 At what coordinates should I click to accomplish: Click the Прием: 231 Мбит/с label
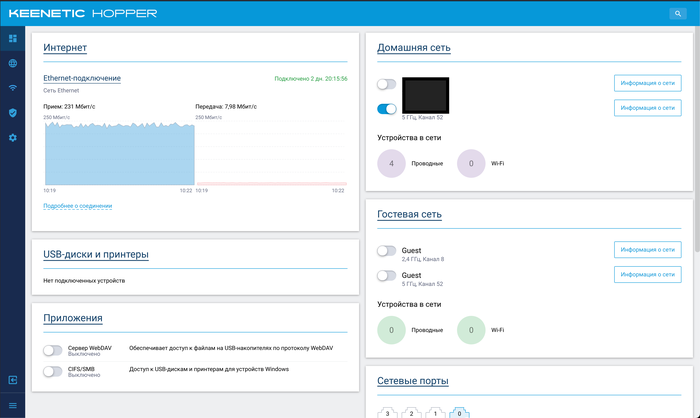click(69, 107)
